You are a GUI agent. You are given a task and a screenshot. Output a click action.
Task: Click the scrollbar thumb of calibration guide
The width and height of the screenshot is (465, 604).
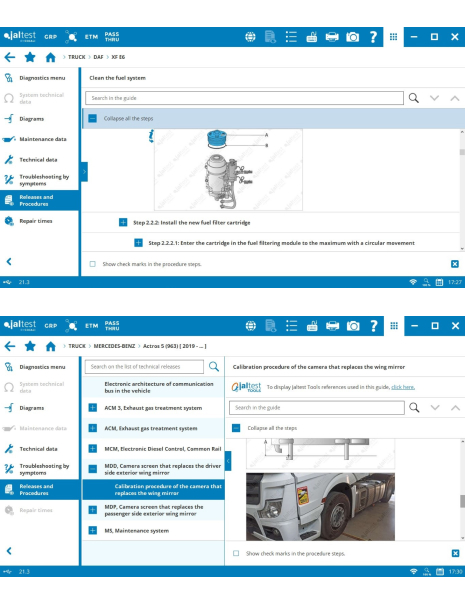pos(462,501)
